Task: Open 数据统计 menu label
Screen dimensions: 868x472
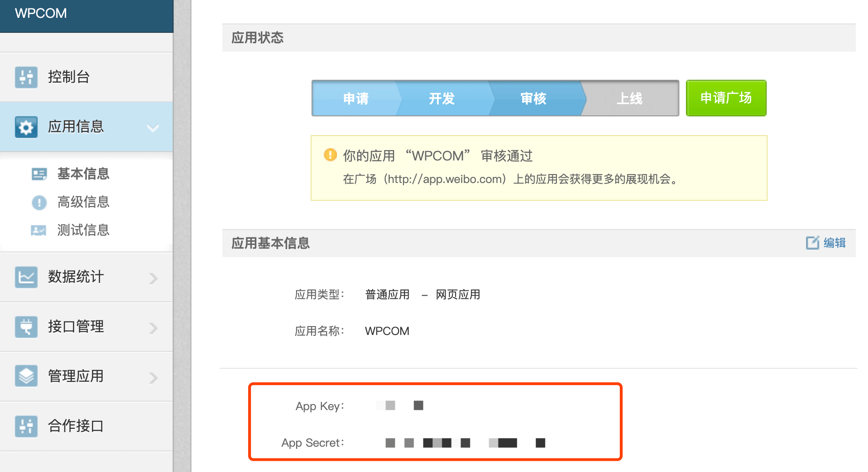Action: [x=76, y=277]
